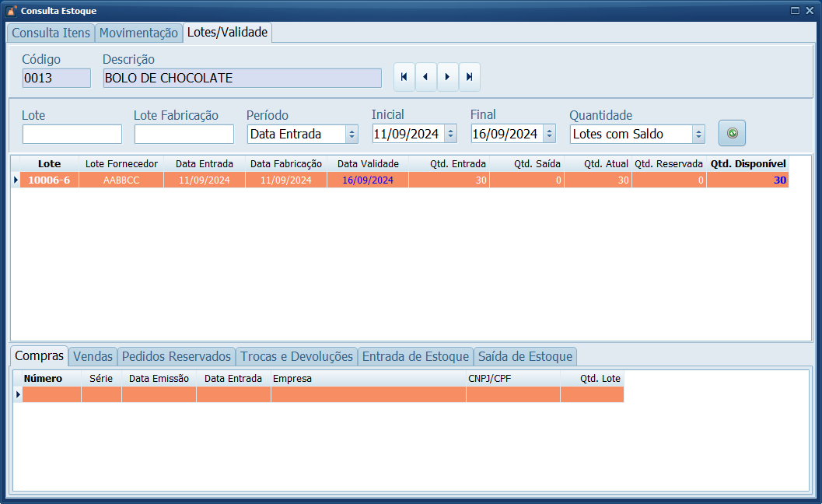Select the lot row 10006-6
Viewport: 822px width, 504px height.
click(x=49, y=180)
